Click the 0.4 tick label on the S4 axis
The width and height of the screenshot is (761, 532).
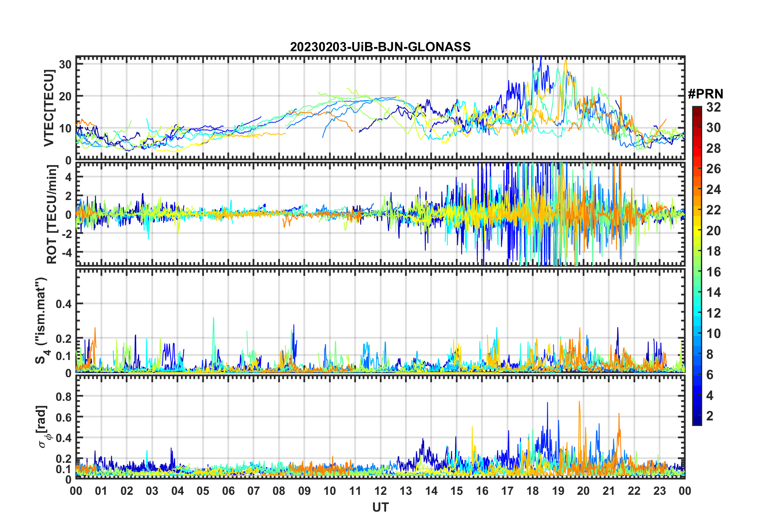point(63,304)
